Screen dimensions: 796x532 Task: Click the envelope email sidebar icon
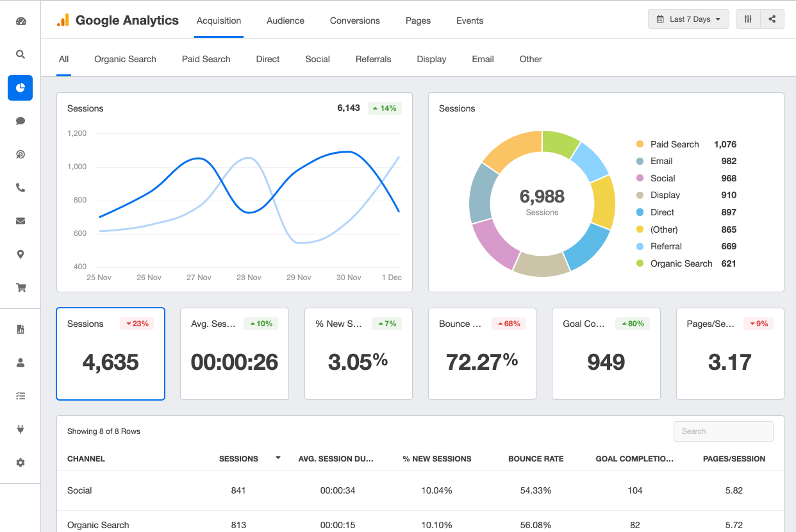[21, 221]
